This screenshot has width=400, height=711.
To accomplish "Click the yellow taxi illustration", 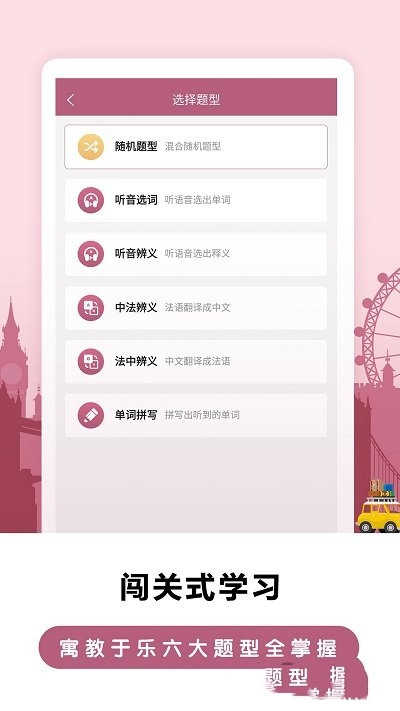I will pyautogui.click(x=379, y=512).
